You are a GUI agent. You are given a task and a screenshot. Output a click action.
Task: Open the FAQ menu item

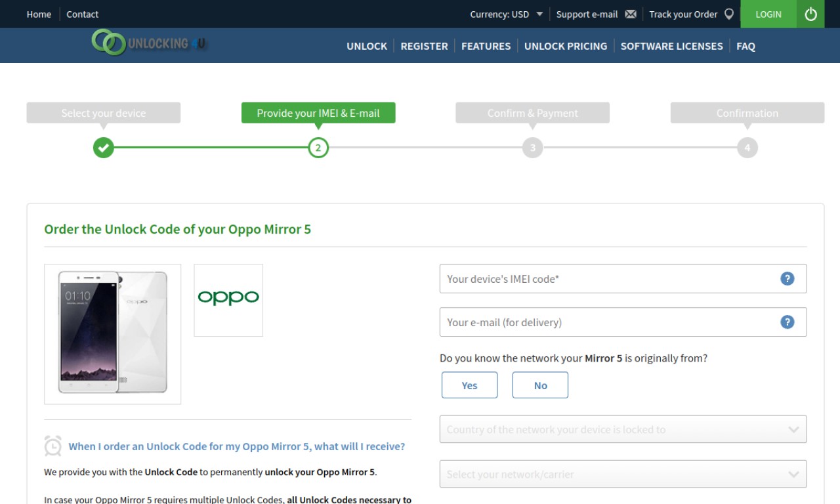point(746,46)
